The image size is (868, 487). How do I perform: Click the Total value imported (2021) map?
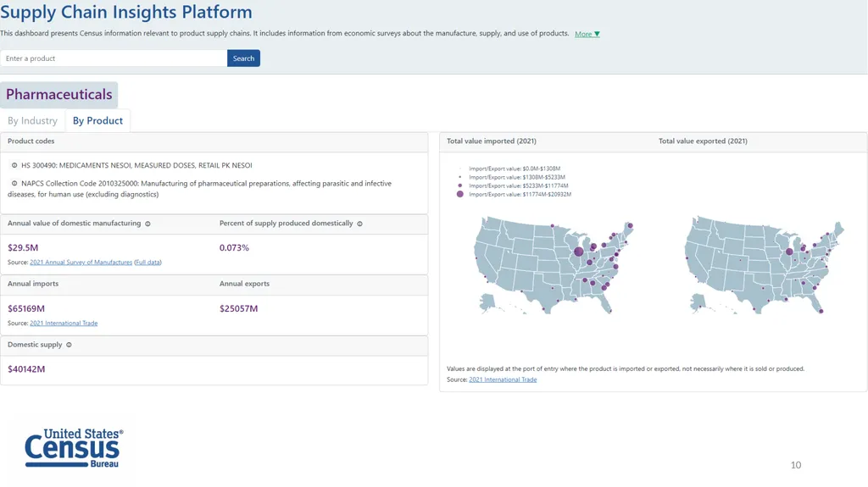pos(554,265)
